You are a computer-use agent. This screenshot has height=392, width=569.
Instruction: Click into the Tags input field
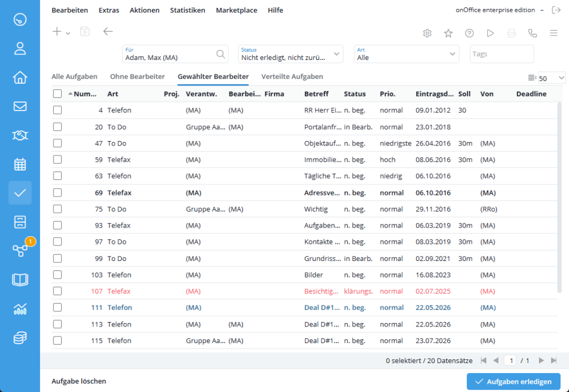(x=502, y=54)
